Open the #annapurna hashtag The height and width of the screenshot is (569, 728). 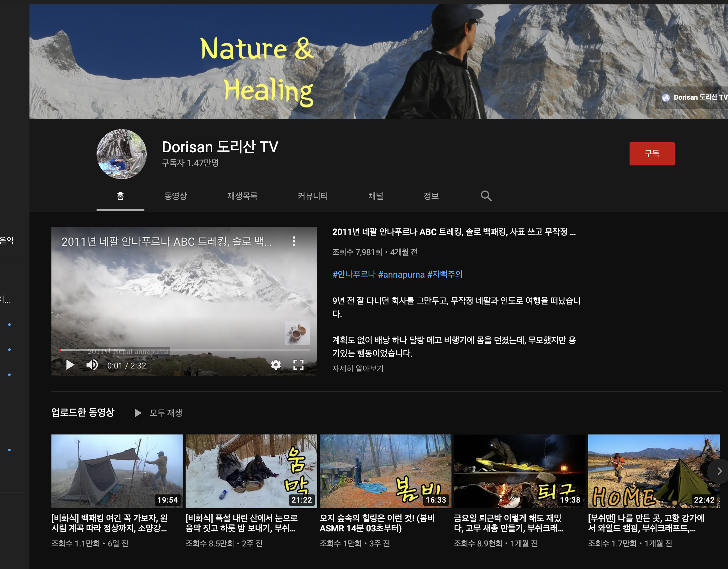pos(402,274)
